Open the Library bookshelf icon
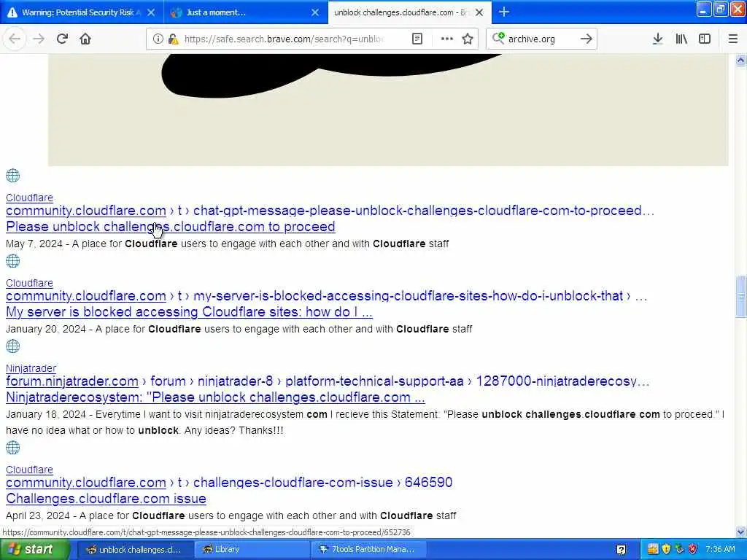Image resolution: width=747 pixels, height=560 pixels. [x=681, y=39]
